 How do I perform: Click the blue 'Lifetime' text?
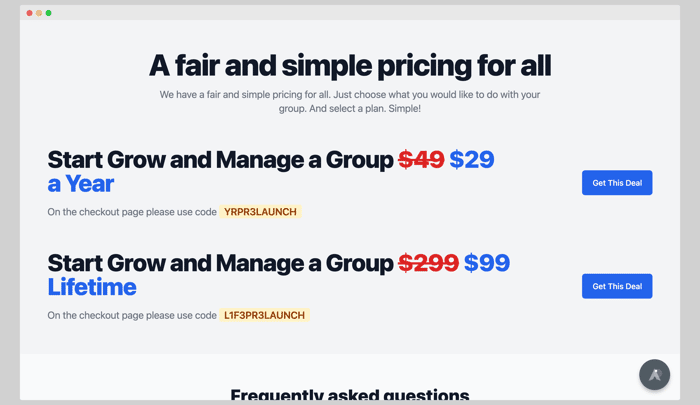tap(92, 287)
